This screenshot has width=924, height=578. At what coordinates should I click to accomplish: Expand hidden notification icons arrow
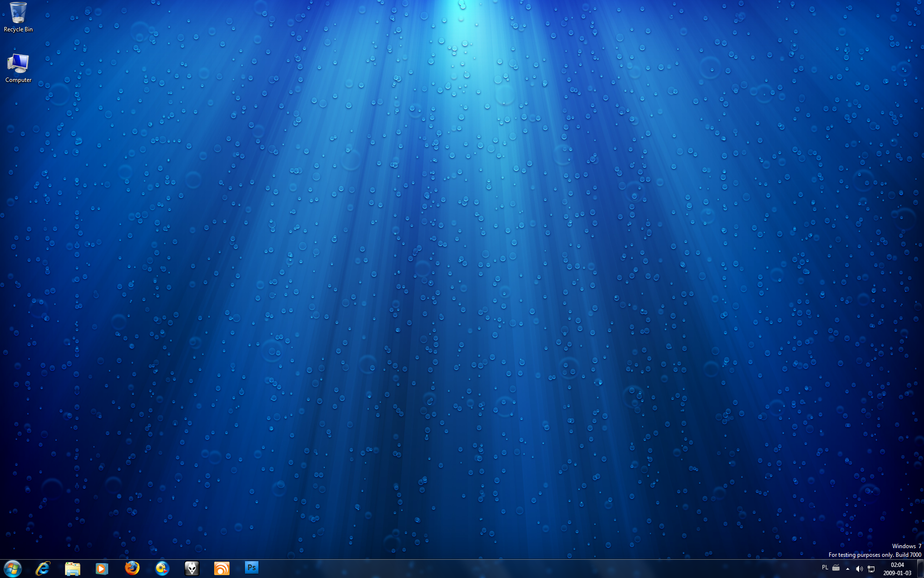[x=847, y=569]
